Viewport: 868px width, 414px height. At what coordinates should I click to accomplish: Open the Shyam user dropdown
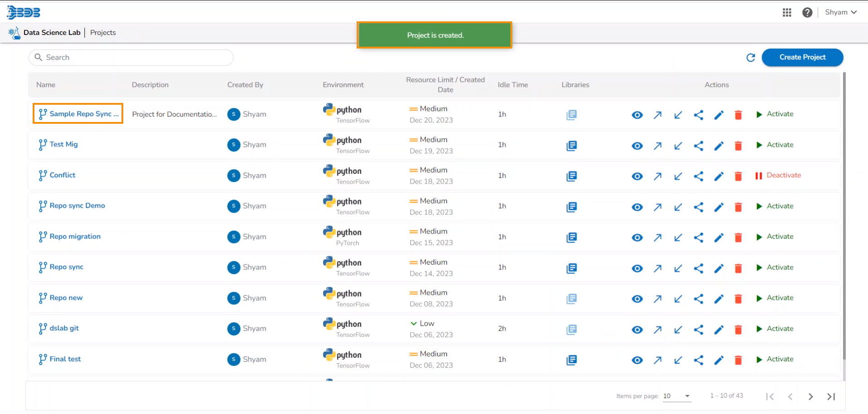[841, 12]
